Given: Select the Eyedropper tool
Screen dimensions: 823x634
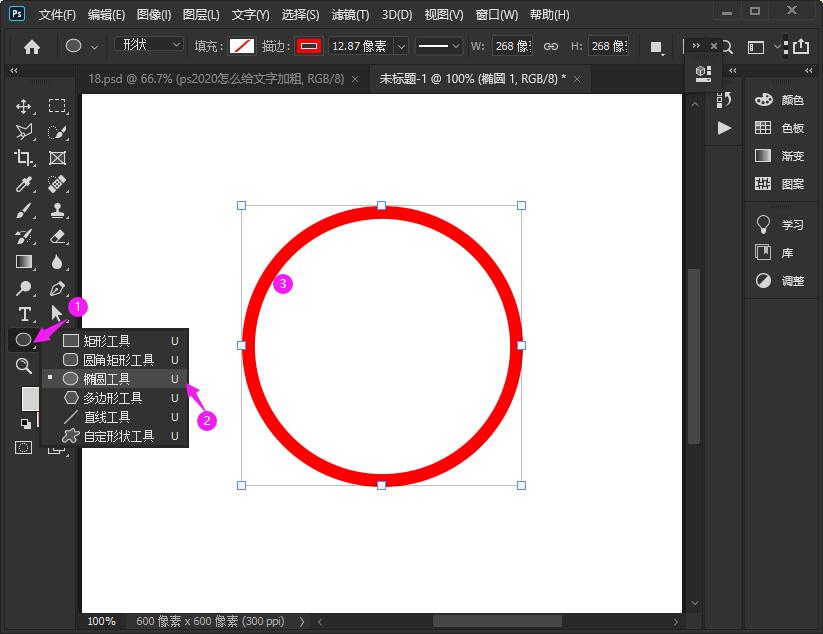Looking at the screenshot, I should 24,184.
